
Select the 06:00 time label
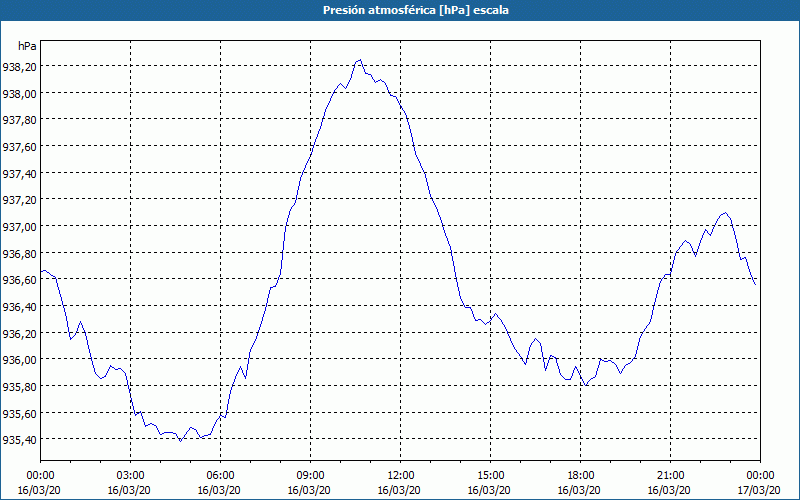[220, 476]
